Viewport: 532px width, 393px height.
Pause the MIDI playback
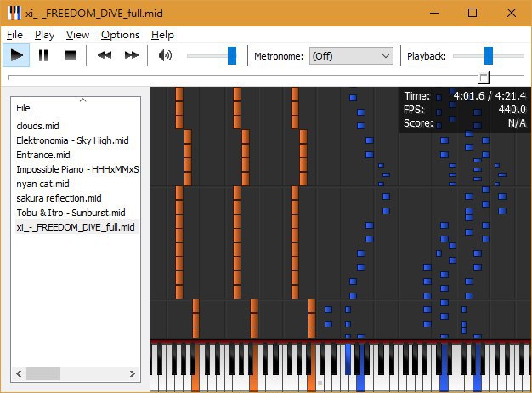[43, 55]
